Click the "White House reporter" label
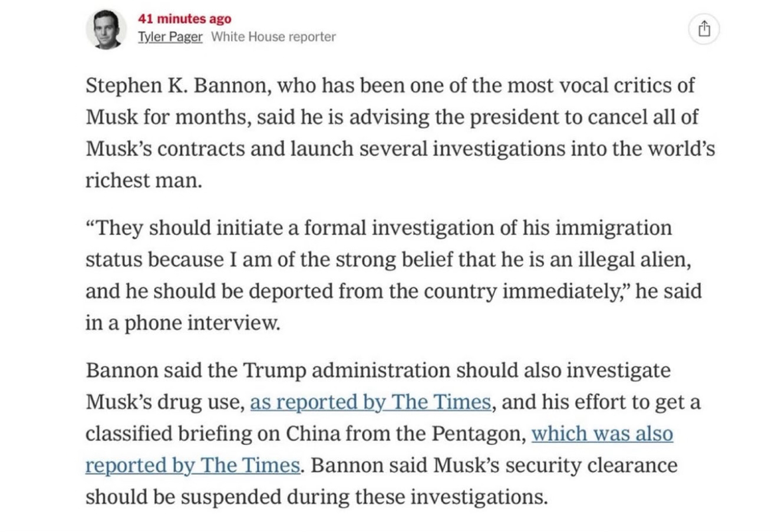The image size is (778, 532). (273, 37)
